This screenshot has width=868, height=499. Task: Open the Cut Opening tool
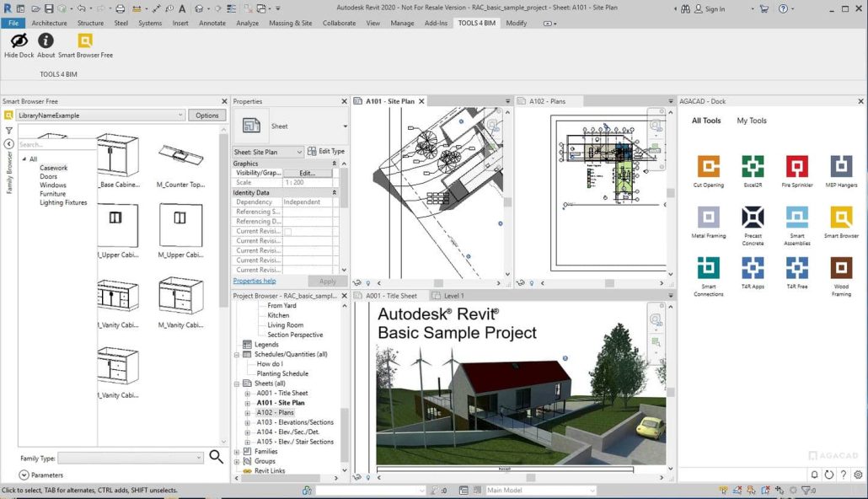[x=708, y=167]
